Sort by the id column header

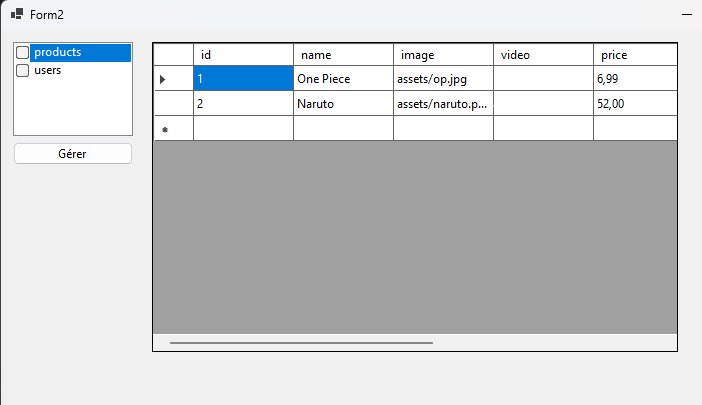[243, 55]
